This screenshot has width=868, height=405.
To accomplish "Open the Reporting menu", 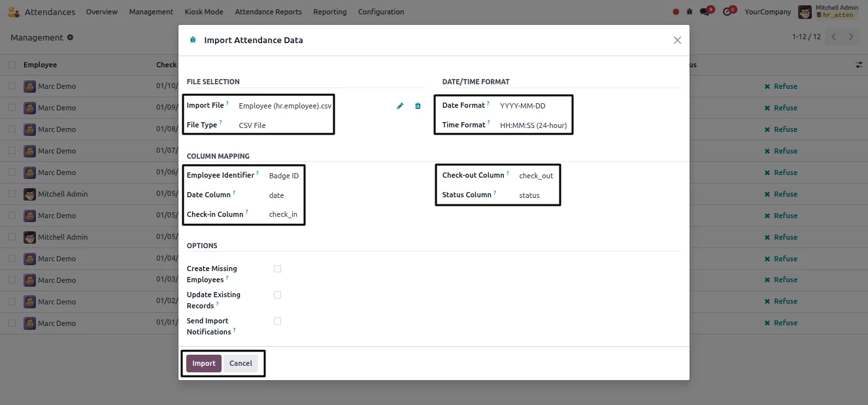I will [330, 12].
